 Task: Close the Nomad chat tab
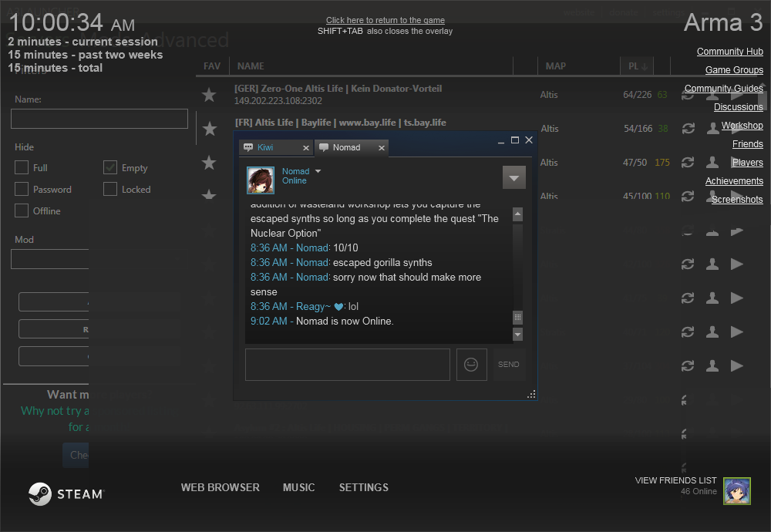[381, 147]
